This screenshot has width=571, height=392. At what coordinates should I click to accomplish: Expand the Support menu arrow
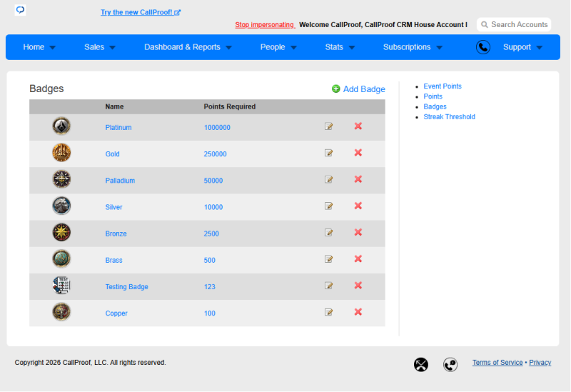point(540,48)
